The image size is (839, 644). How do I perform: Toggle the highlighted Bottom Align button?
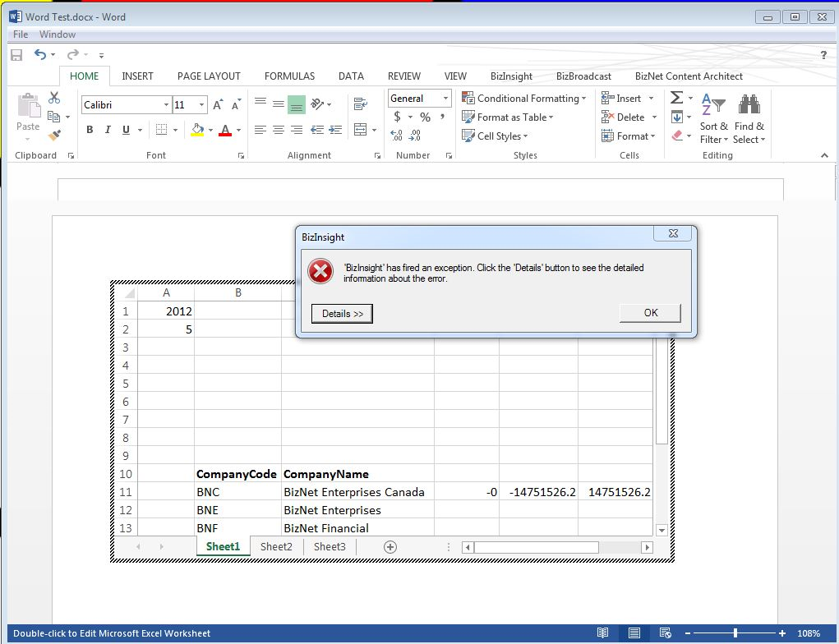[297, 104]
